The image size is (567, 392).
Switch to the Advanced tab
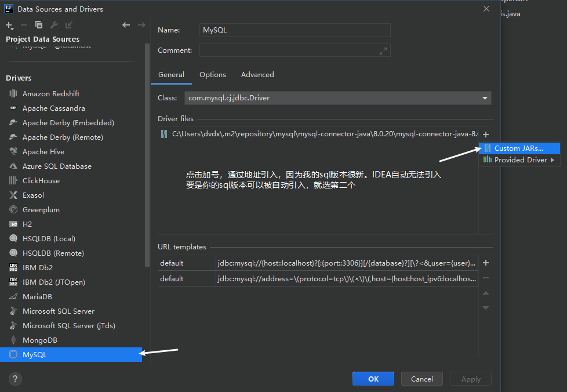point(257,74)
